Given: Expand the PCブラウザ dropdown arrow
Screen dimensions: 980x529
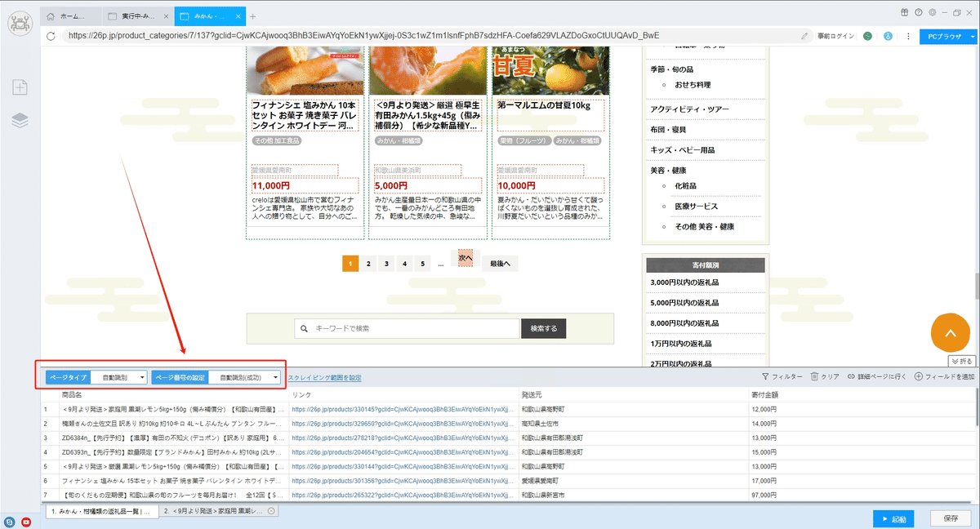Looking at the screenshot, I should pyautogui.click(x=973, y=36).
